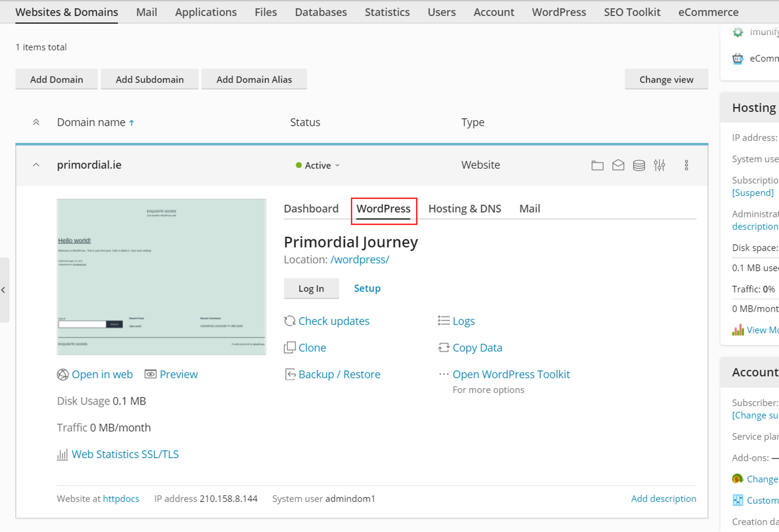779x532 pixels.
Task: Open hosting settings via sliders icon
Action: click(x=660, y=165)
